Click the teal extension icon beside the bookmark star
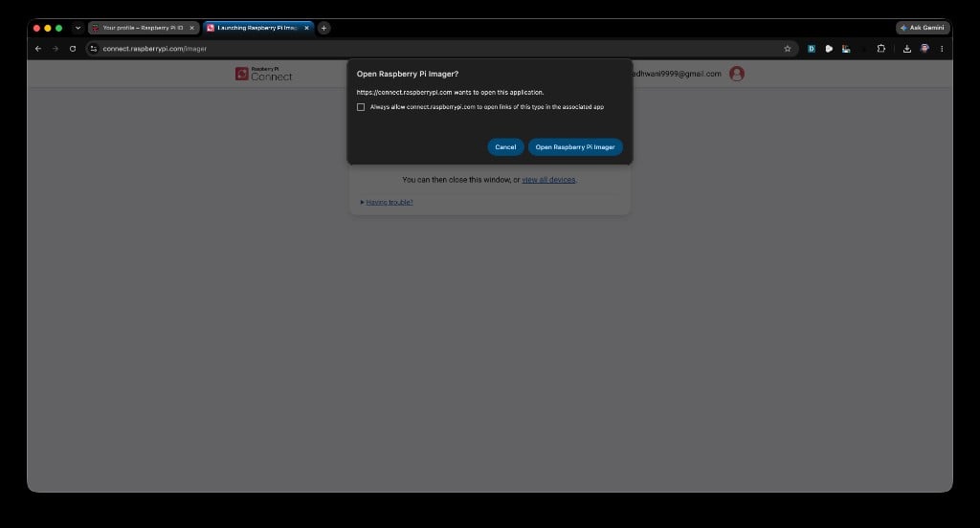This screenshot has height=528, width=980. [812, 48]
